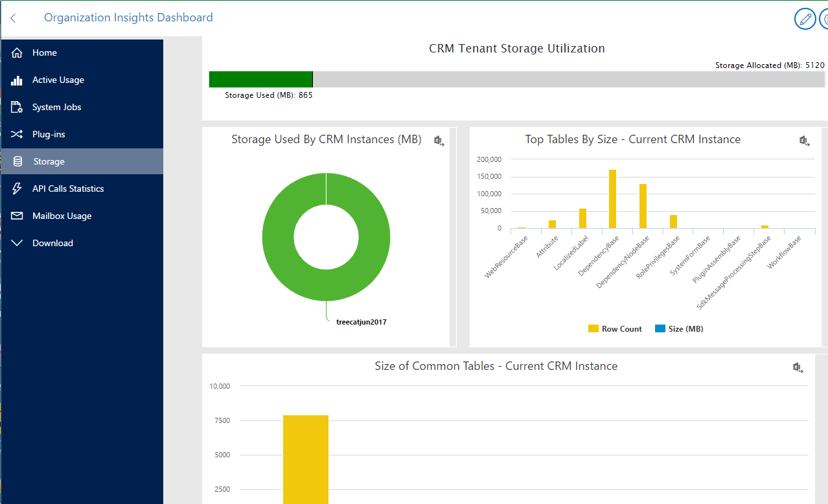
Task: Click CRM Tenant Storage Utilization heading
Action: point(517,49)
